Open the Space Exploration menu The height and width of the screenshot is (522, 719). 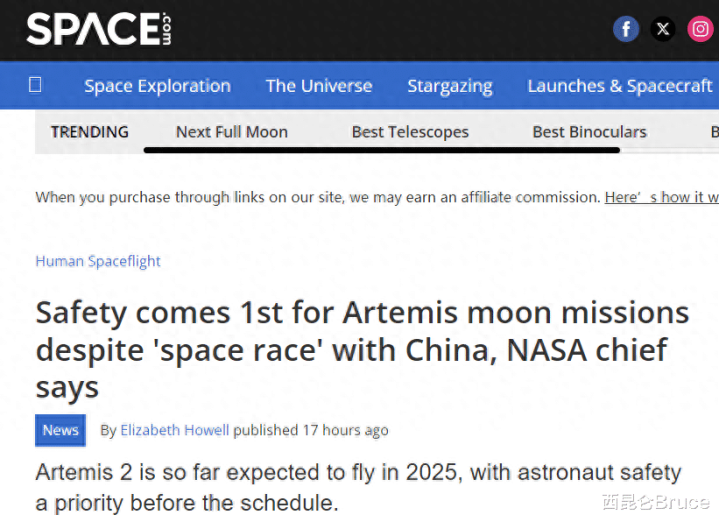click(157, 86)
